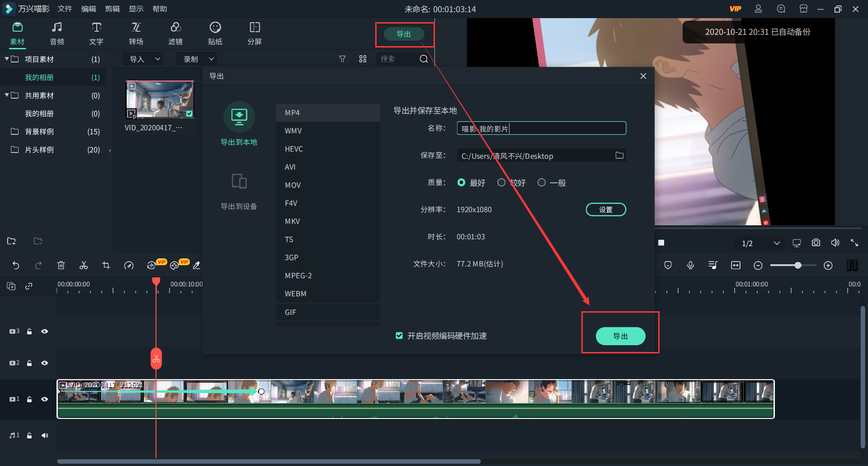
Task: Hide track 1 with its eye toggle
Action: click(x=45, y=399)
